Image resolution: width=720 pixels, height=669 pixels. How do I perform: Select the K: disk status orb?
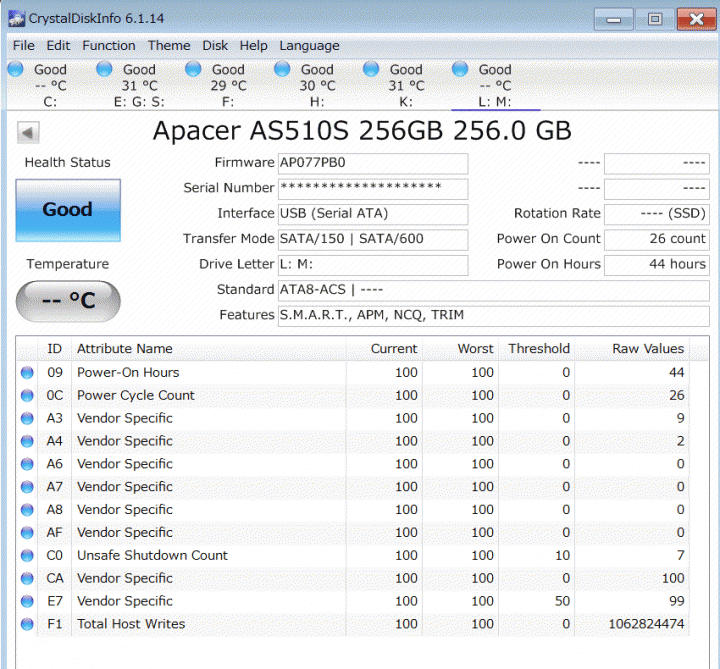click(x=371, y=69)
